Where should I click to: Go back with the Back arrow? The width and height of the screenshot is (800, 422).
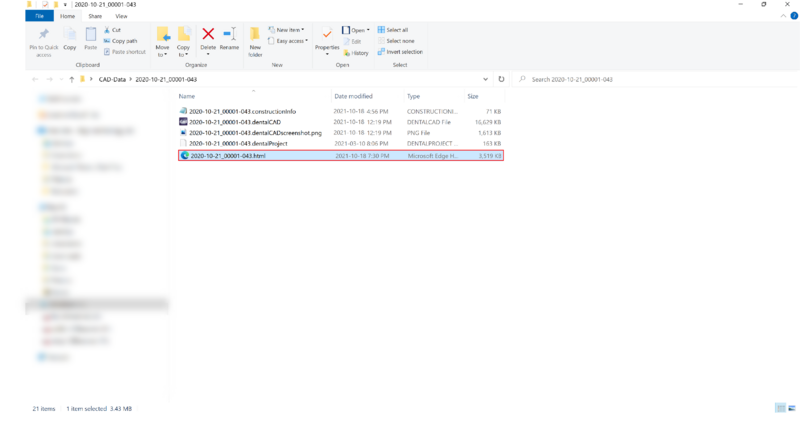click(35, 79)
